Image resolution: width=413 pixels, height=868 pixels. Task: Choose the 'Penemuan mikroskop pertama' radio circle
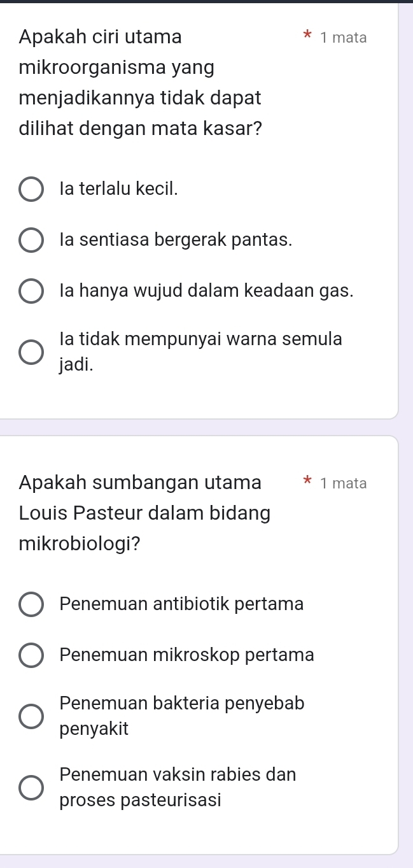[31, 655]
